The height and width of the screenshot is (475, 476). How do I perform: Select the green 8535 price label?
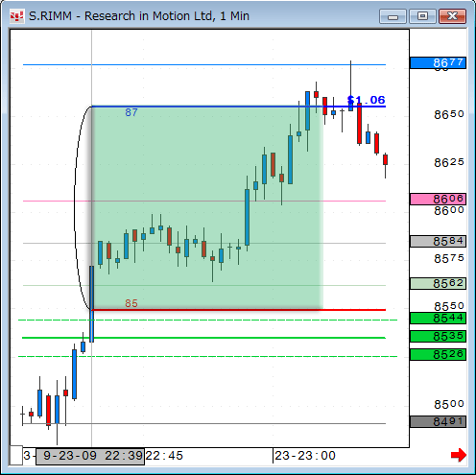[438, 336]
